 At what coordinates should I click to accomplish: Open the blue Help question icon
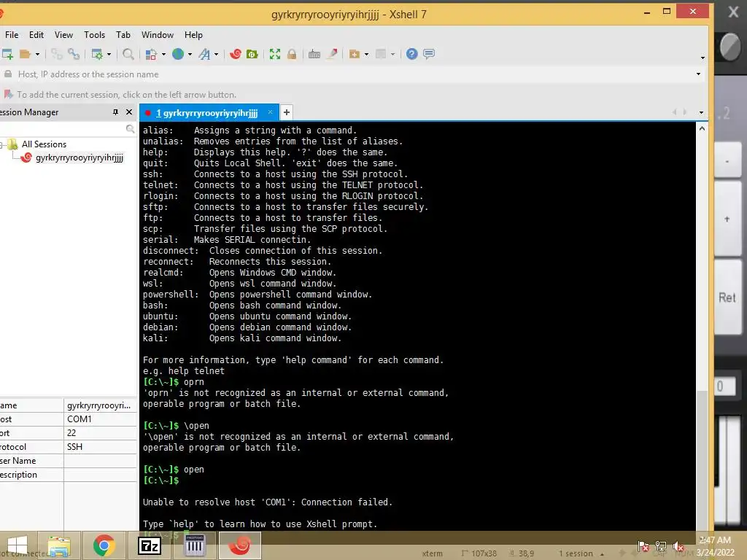pos(412,54)
